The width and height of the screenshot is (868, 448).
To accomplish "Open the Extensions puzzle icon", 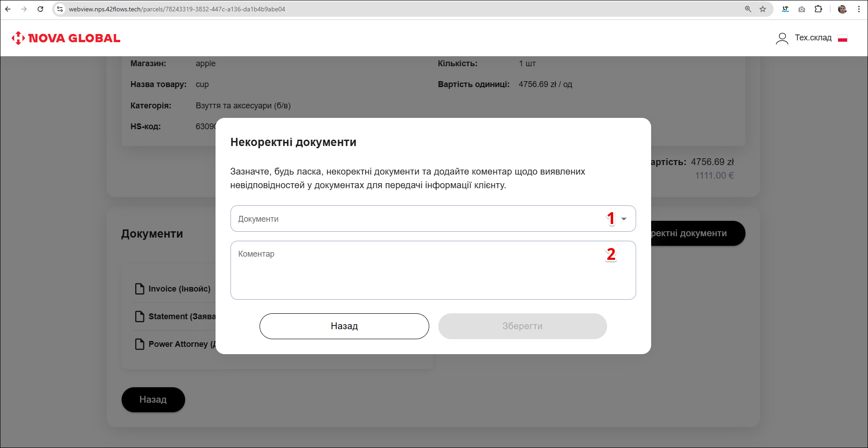I will click(x=818, y=9).
